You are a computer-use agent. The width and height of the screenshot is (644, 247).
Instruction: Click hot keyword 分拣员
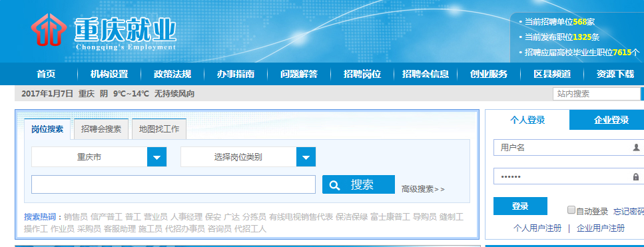[x=254, y=217]
